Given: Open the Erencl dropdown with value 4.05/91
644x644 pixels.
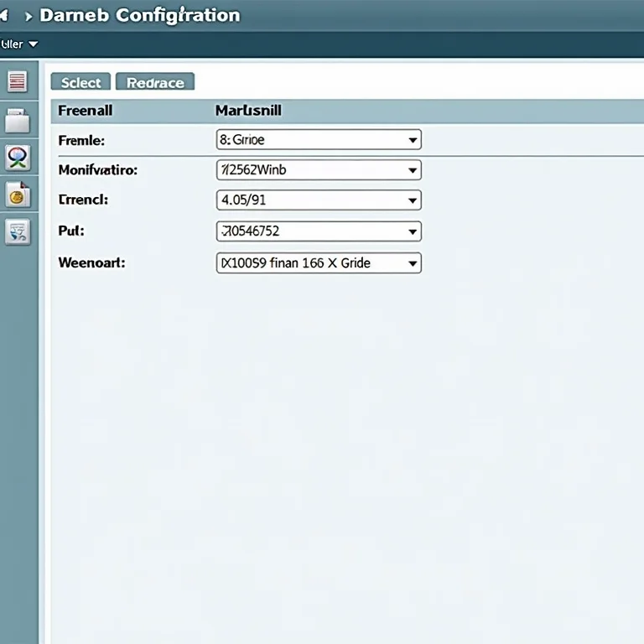Looking at the screenshot, I should coord(319,200).
